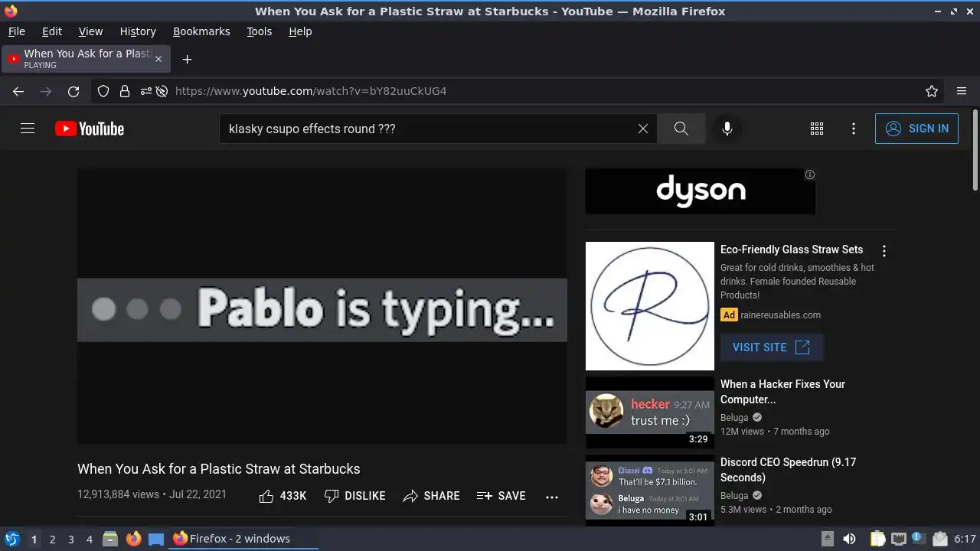This screenshot has width=980, height=551.
Task: Go to YouTube home via logo
Action: coord(90,129)
